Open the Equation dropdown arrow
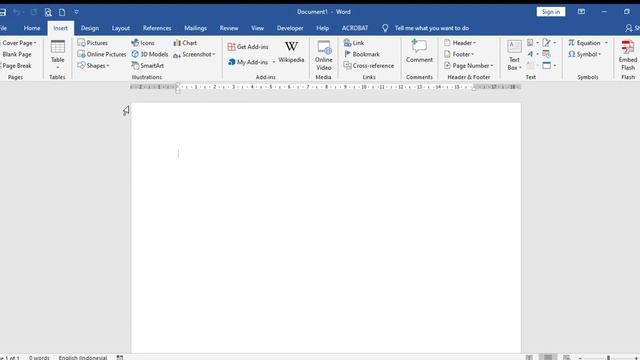Image resolution: width=640 pixels, height=360 pixels. pos(606,43)
